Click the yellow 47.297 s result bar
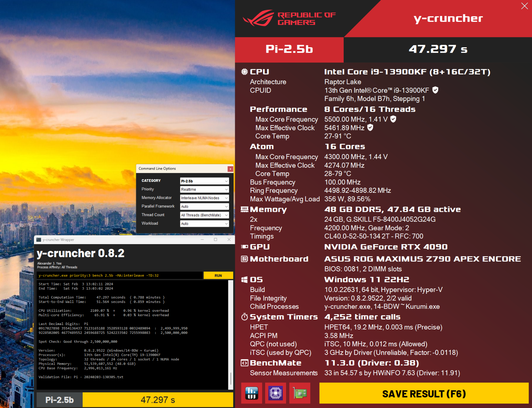This screenshot has width=532, height=408. 158,400
